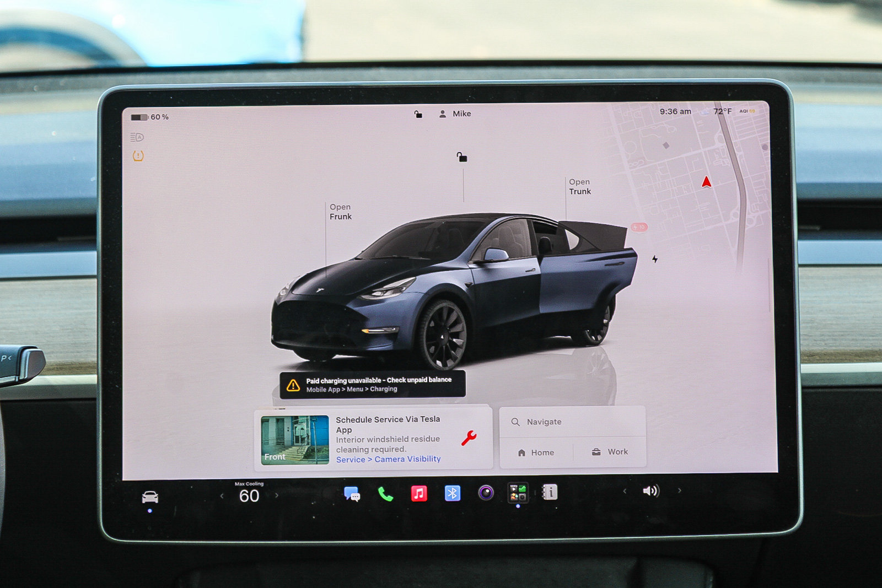Increase temperature with right chevron
The height and width of the screenshot is (588, 882).
(277, 495)
